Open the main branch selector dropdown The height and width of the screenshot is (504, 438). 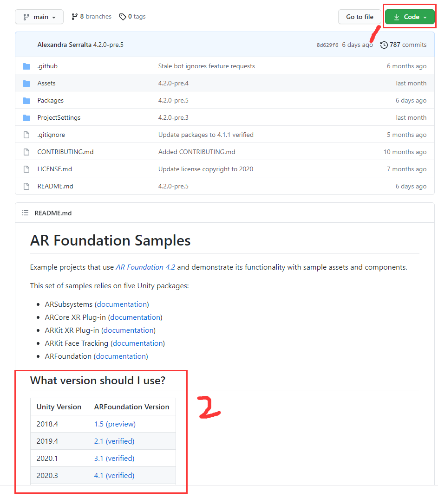tap(39, 16)
